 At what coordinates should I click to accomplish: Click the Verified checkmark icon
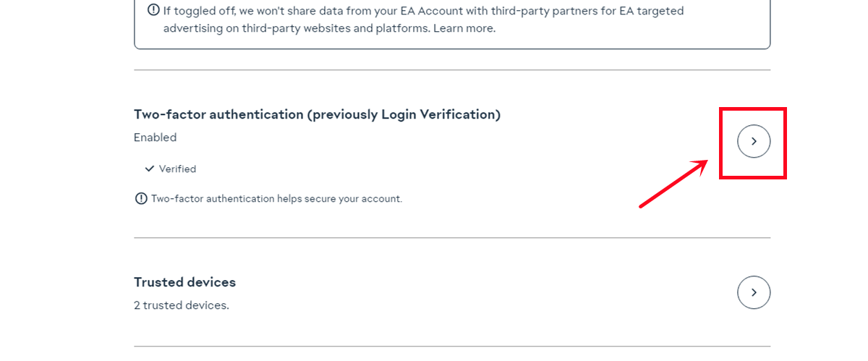[x=150, y=169]
